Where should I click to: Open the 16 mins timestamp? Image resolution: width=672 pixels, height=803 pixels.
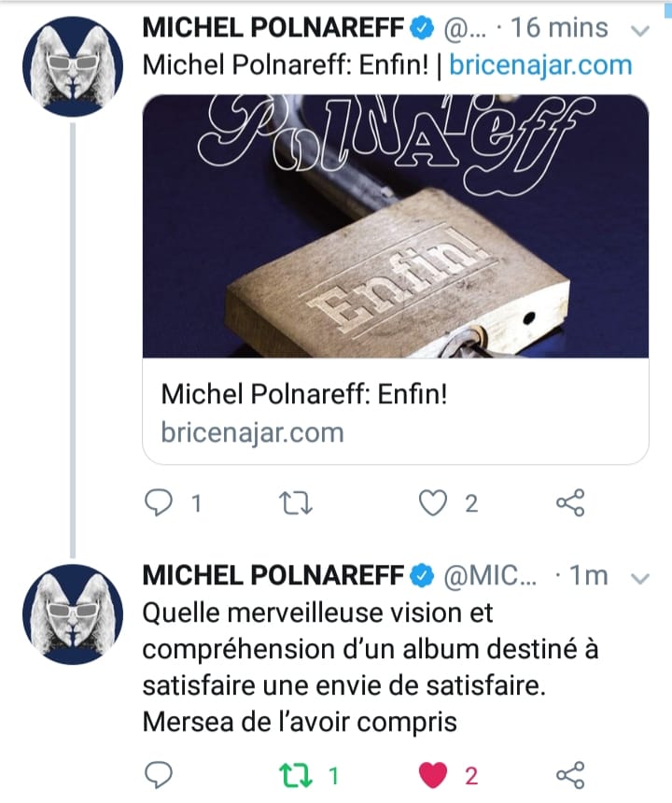(566, 28)
